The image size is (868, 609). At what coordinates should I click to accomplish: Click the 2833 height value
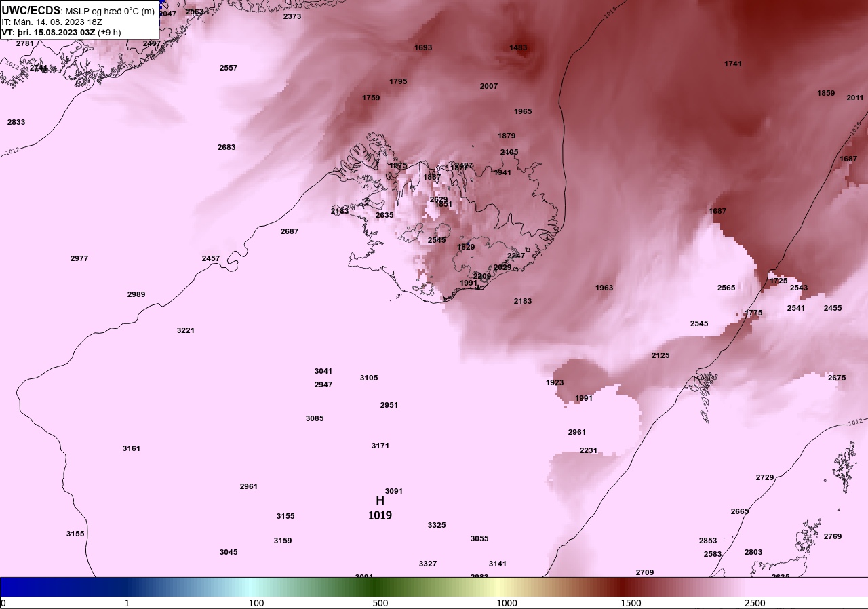pos(16,122)
